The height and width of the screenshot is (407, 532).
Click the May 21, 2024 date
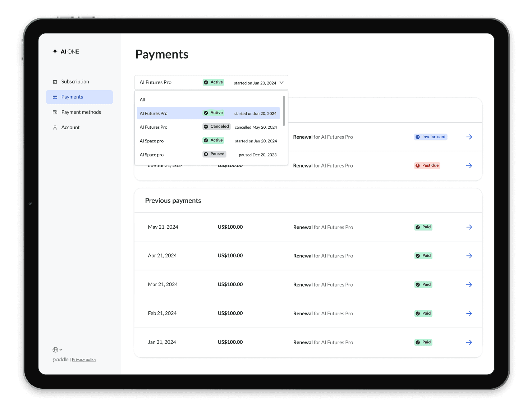163,227
